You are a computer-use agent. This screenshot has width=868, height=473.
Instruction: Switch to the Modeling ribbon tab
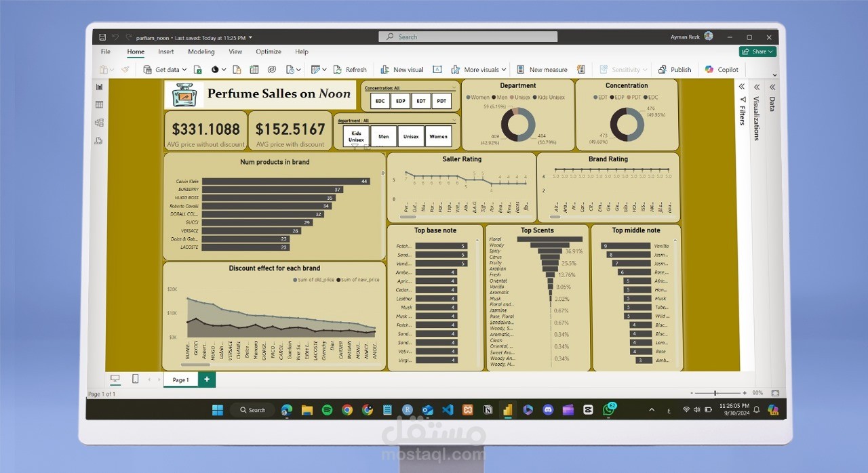201,52
